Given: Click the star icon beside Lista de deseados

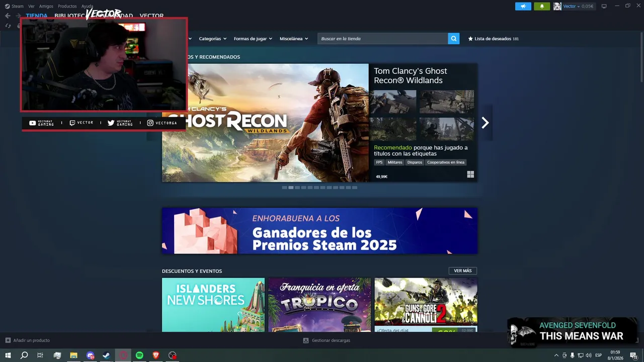Looking at the screenshot, I should click(x=470, y=39).
